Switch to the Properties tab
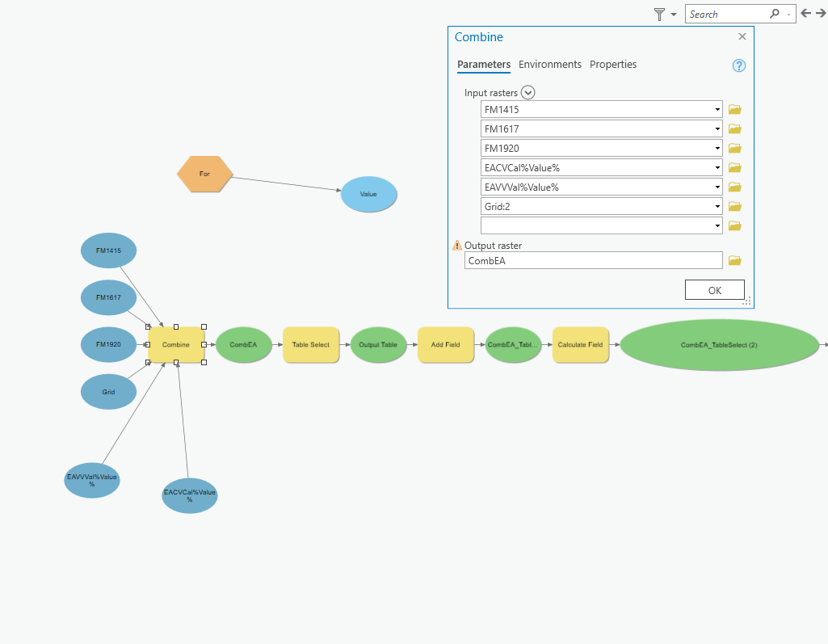This screenshot has width=828, height=644. (612, 64)
